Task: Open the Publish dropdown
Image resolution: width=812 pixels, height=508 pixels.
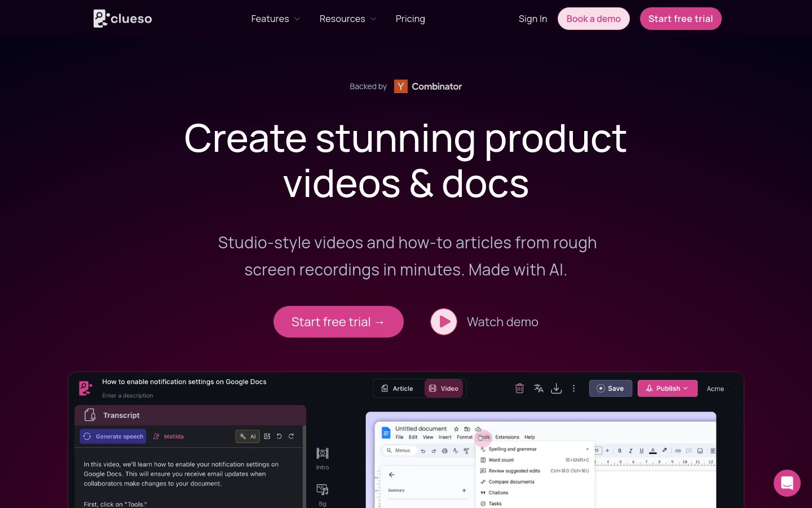Action: [x=668, y=388]
